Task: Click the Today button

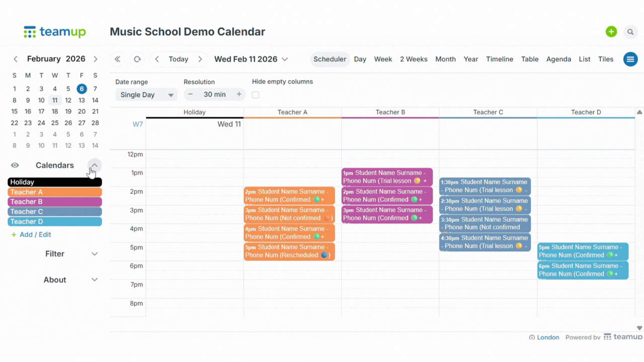Action: 178,59
